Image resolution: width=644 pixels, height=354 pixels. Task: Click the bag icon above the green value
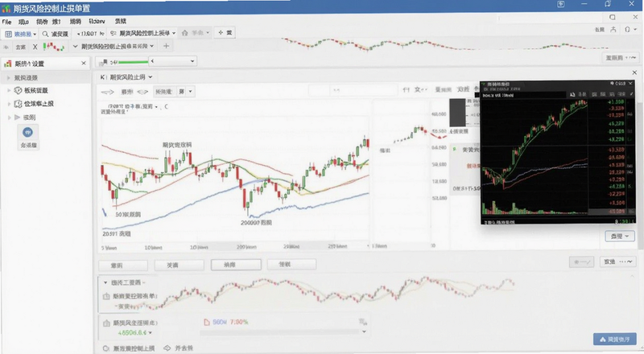[106, 323]
